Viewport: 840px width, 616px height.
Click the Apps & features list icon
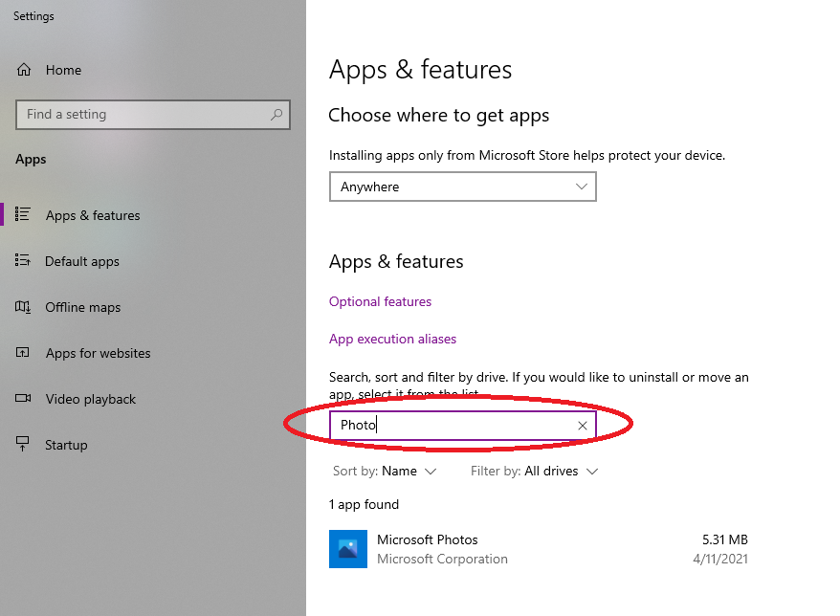tap(23, 214)
